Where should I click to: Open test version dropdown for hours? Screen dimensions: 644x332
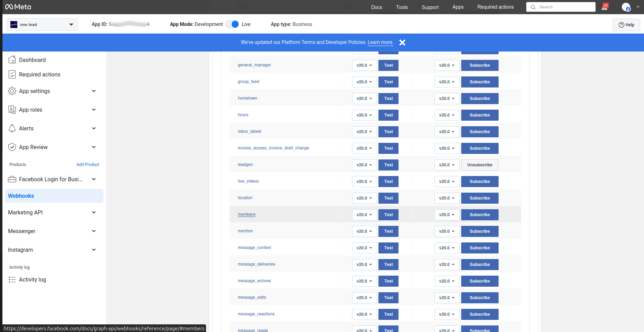364,115
